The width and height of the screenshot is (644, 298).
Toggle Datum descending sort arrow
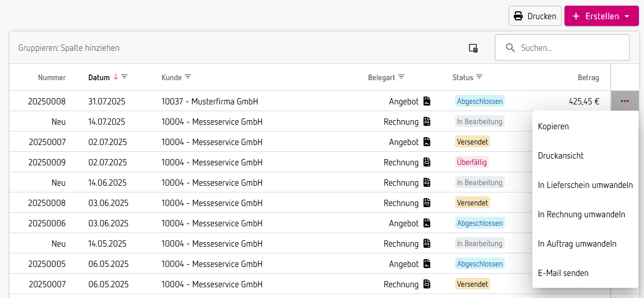pyautogui.click(x=116, y=77)
